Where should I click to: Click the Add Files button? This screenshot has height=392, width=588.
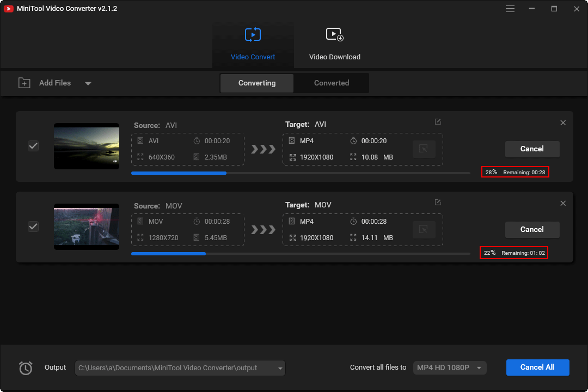pos(55,83)
